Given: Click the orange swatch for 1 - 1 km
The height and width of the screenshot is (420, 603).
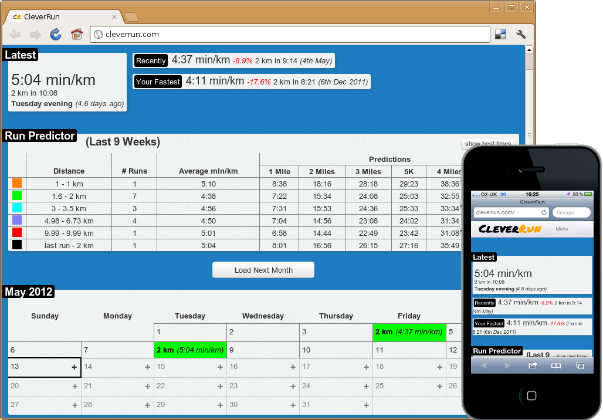Looking at the screenshot, I should 17,183.
